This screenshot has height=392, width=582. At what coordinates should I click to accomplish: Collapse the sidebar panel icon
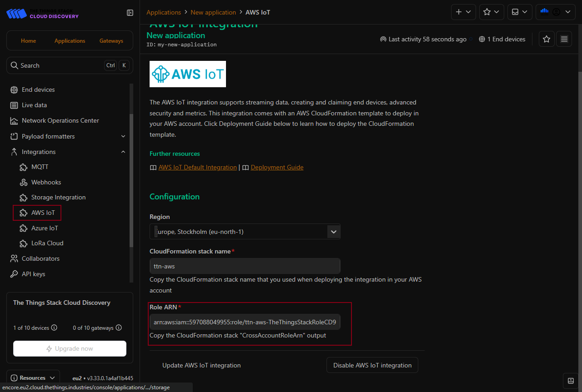pyautogui.click(x=130, y=13)
